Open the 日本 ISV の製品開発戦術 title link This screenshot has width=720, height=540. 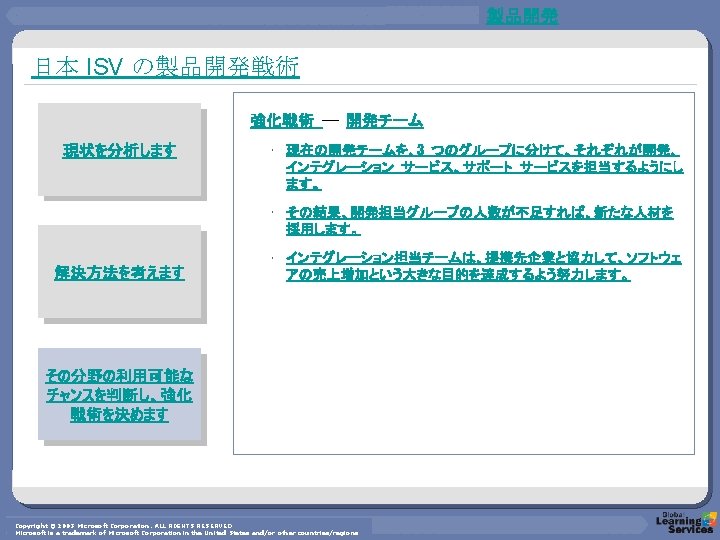click(166, 67)
